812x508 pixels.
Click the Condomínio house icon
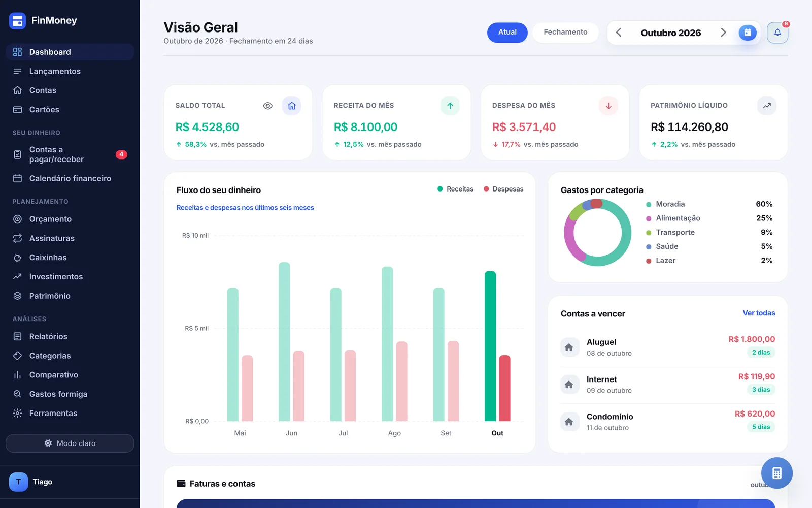[x=569, y=422]
